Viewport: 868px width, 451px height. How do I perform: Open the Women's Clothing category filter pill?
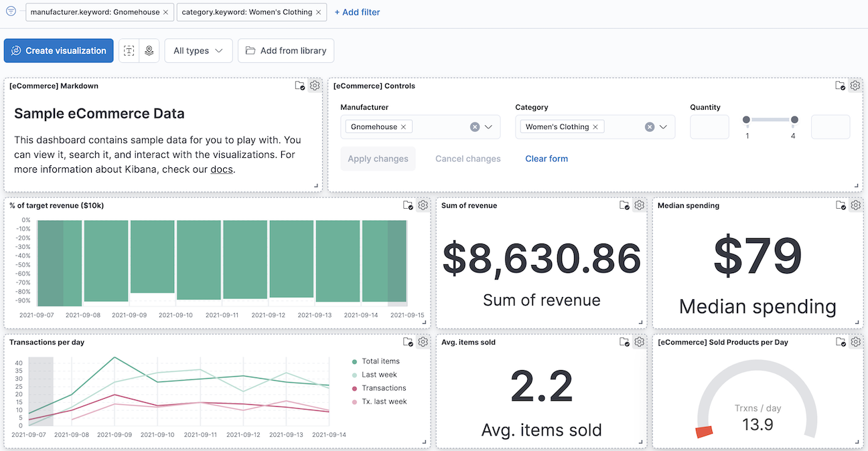click(x=245, y=11)
